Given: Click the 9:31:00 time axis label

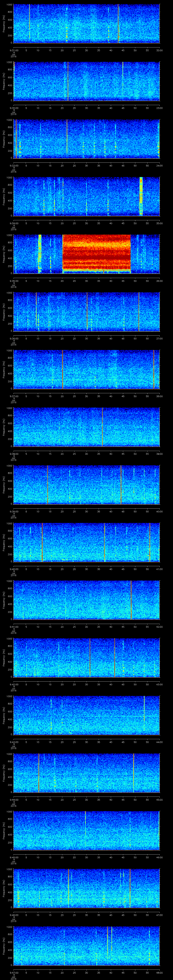Looking at the screenshot, I should 14,50.
